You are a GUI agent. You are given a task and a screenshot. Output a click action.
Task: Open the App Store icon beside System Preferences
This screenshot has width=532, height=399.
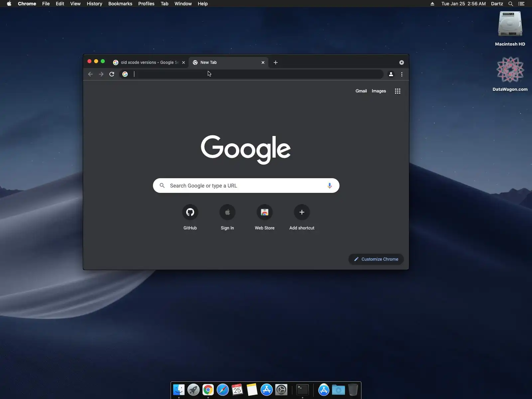tap(267, 390)
